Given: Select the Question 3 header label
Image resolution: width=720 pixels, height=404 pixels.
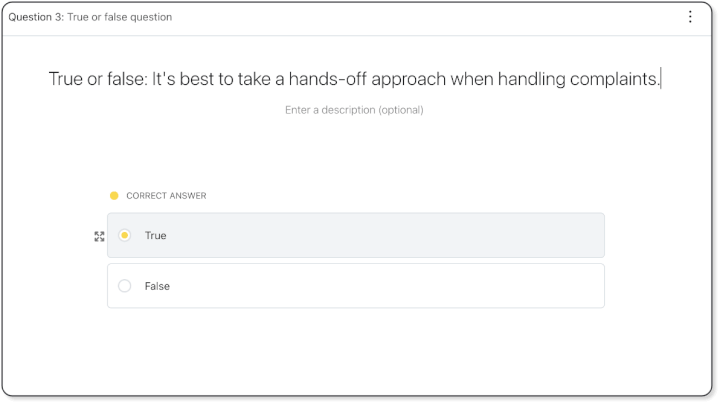Looking at the screenshot, I should tap(34, 17).
